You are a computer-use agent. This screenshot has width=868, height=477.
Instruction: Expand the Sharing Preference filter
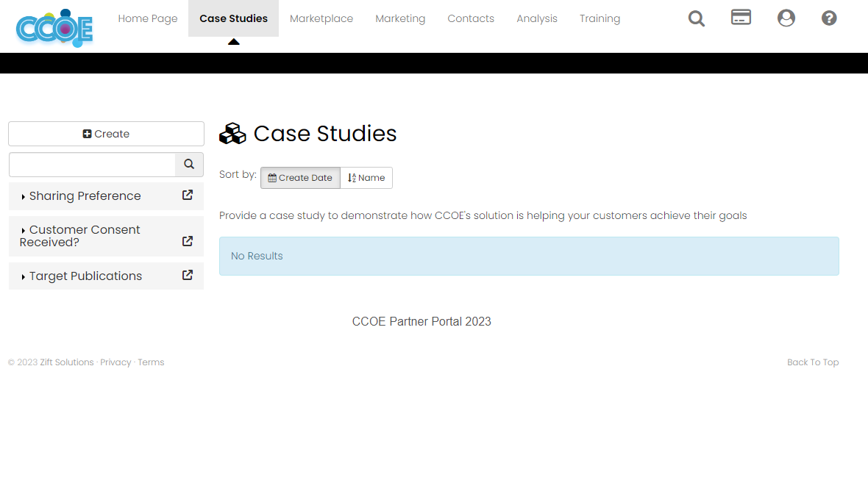(x=85, y=196)
